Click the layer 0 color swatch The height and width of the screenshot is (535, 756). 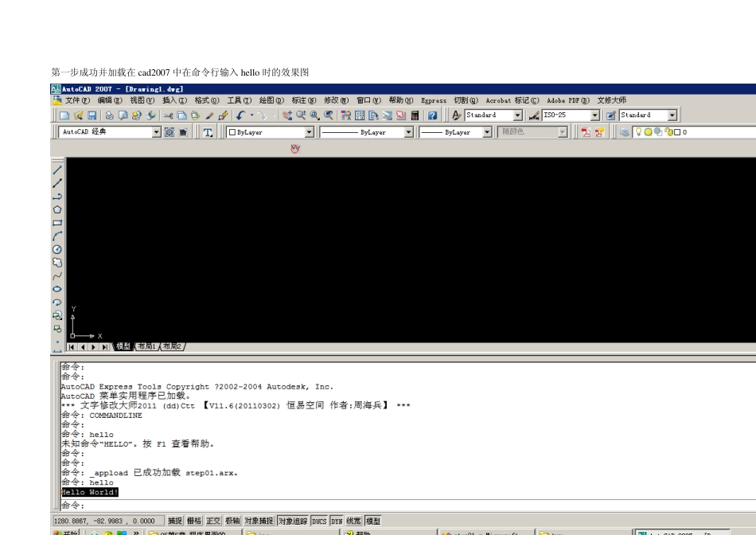(677, 132)
